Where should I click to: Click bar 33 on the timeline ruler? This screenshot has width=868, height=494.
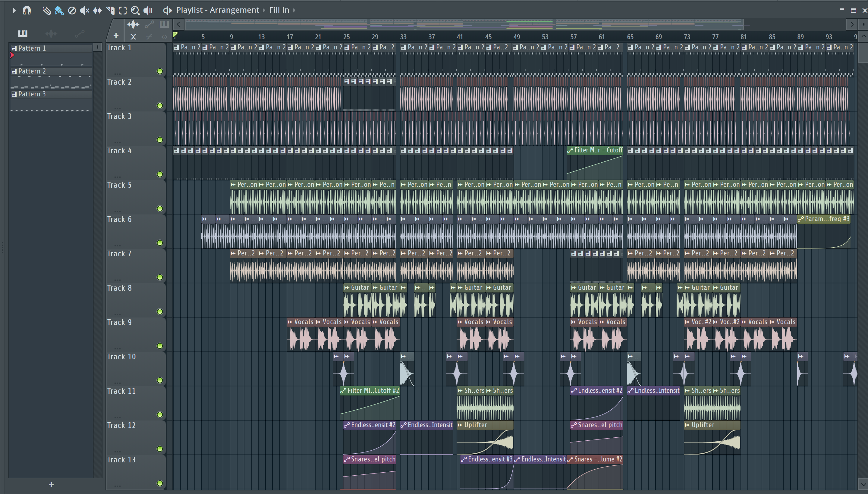coord(403,37)
